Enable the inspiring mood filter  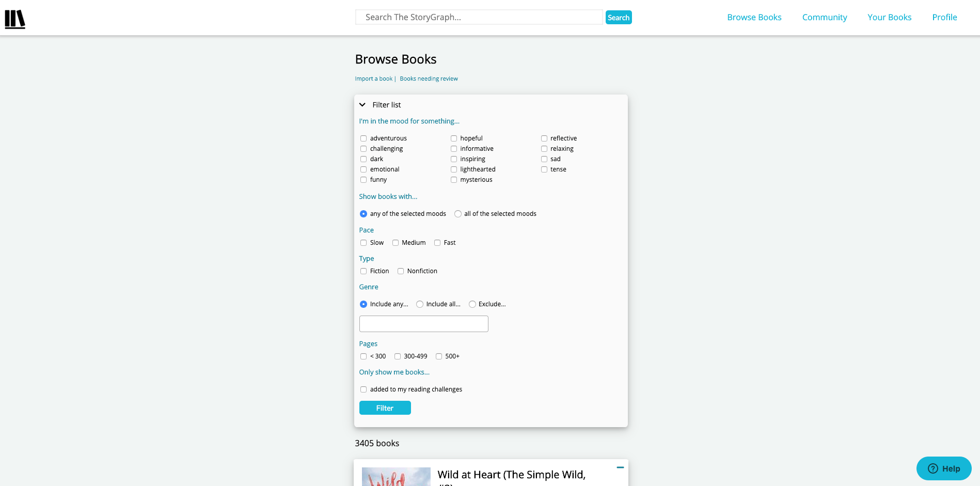(x=454, y=159)
